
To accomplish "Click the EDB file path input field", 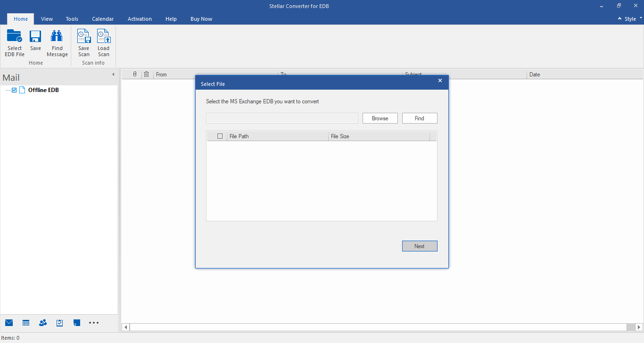I will (x=282, y=118).
